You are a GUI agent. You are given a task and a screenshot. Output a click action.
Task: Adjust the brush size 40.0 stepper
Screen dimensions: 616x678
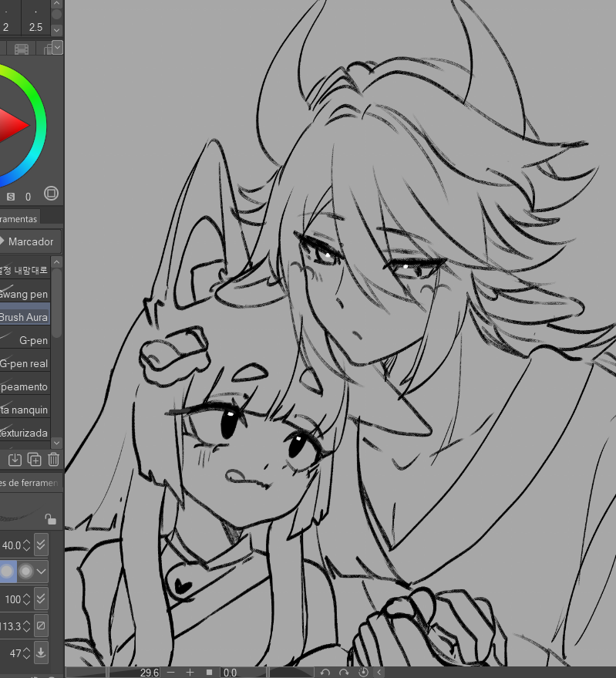pyautogui.click(x=26, y=545)
